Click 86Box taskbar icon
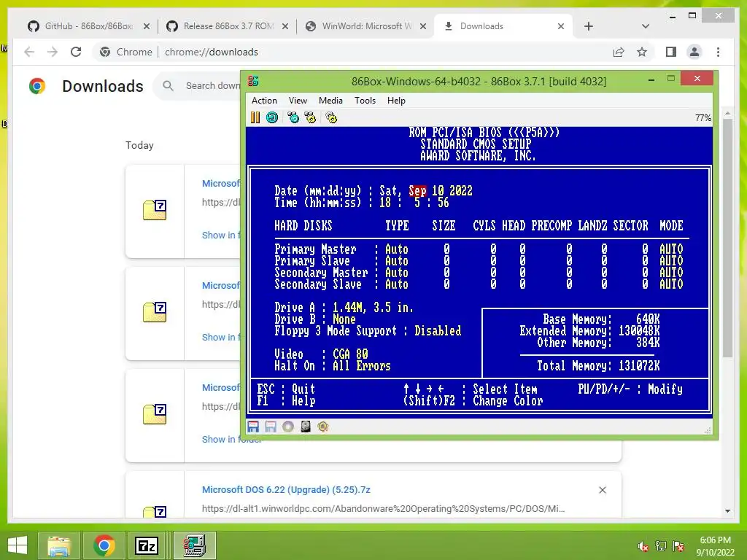The image size is (747, 560). pyautogui.click(x=194, y=545)
